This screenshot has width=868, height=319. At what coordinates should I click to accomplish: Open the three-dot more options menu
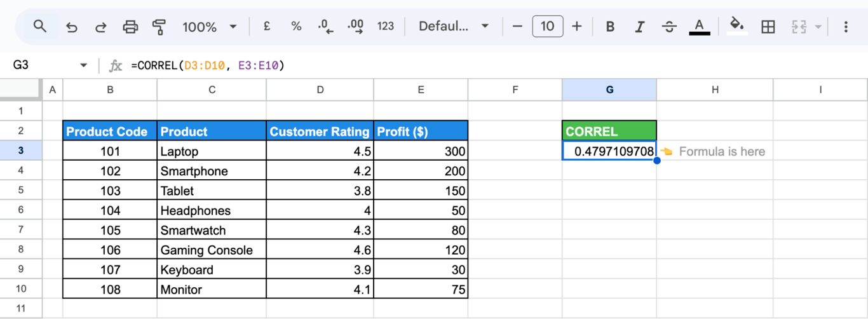[x=846, y=27]
